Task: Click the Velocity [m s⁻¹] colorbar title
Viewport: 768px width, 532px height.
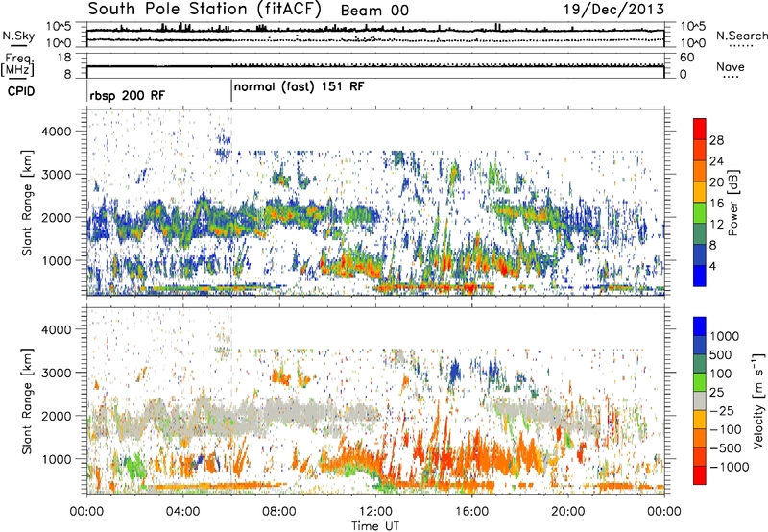Action: pos(758,400)
